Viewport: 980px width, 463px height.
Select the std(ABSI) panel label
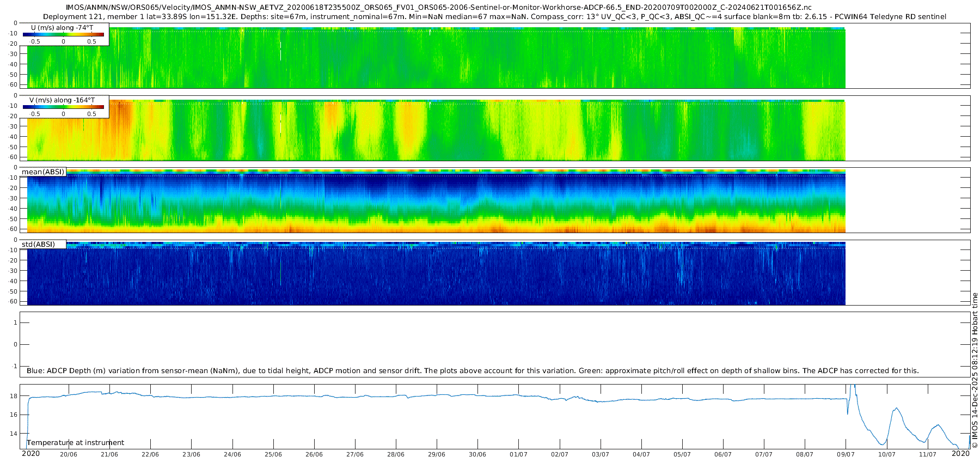tap(38, 245)
